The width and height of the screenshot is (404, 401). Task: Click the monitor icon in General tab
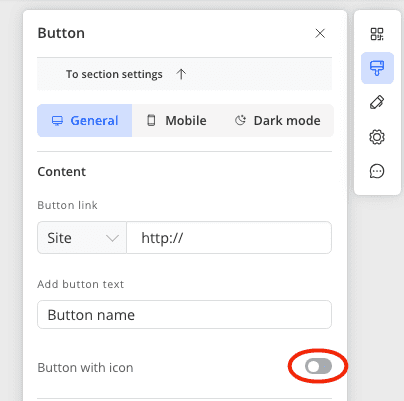point(57,121)
